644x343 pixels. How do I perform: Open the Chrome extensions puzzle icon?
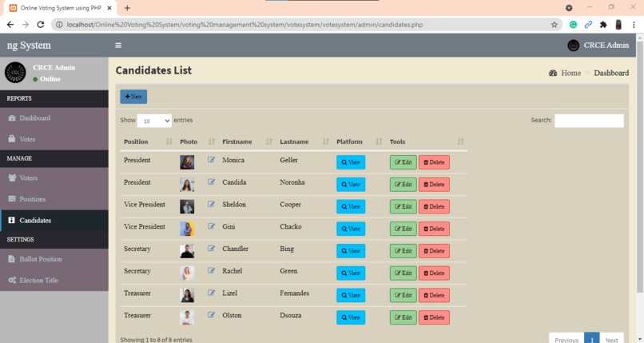pos(603,25)
